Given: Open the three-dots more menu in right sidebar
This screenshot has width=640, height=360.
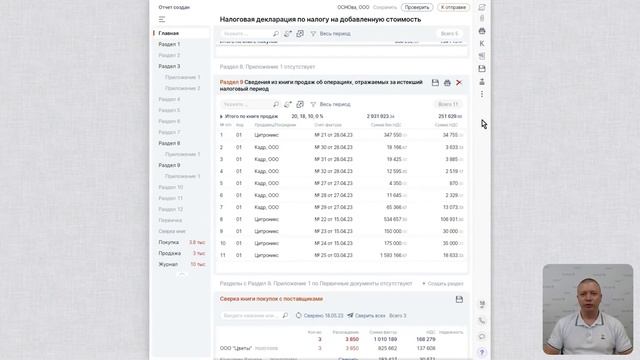Looking at the screenshot, I should tap(482, 94).
